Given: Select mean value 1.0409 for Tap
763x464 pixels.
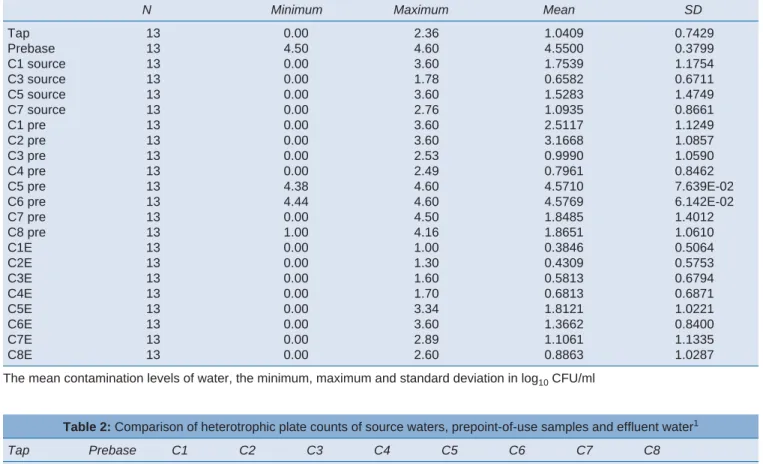Looking at the screenshot, I should pyautogui.click(x=564, y=33).
